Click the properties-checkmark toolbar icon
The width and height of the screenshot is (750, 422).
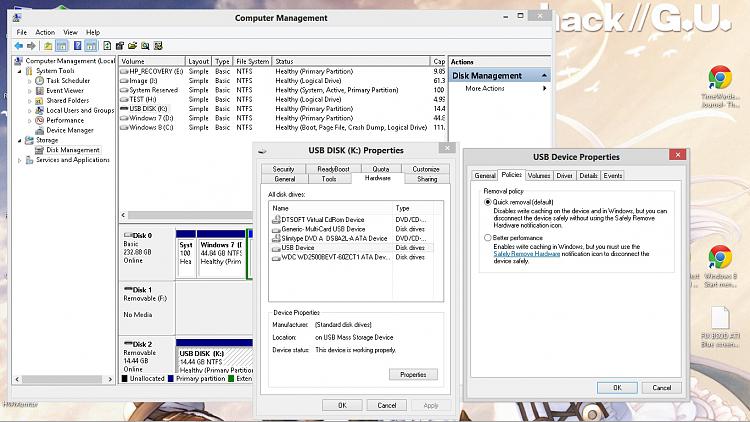coord(120,46)
